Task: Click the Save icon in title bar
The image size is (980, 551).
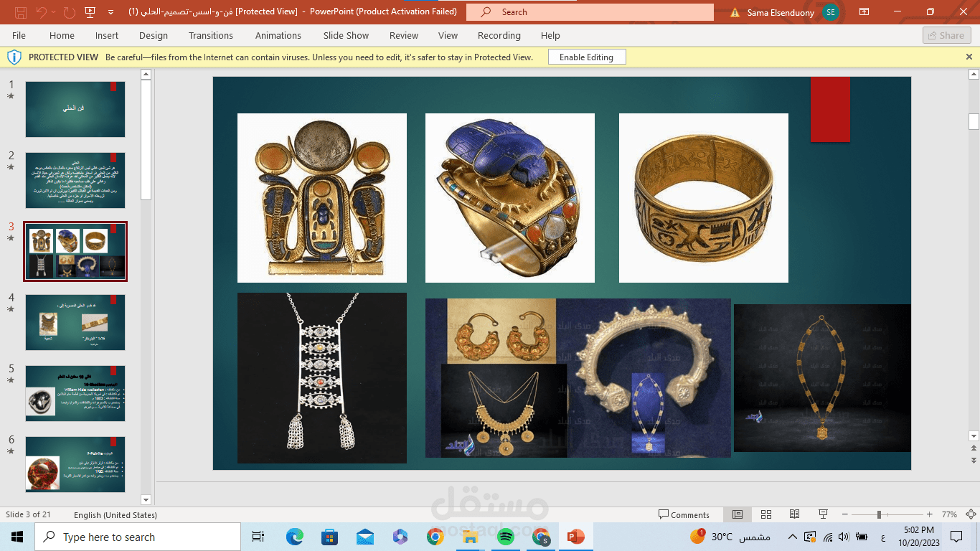Action: [21, 12]
